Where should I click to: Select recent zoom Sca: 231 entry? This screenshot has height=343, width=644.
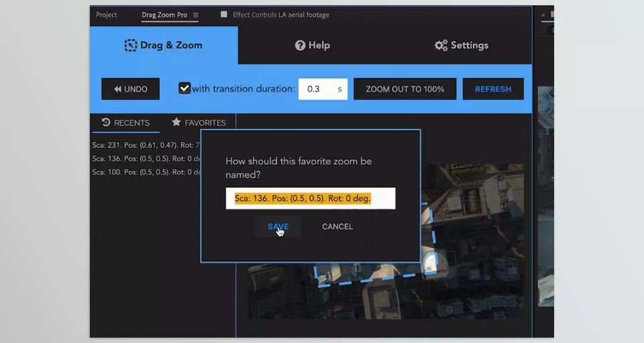146,145
